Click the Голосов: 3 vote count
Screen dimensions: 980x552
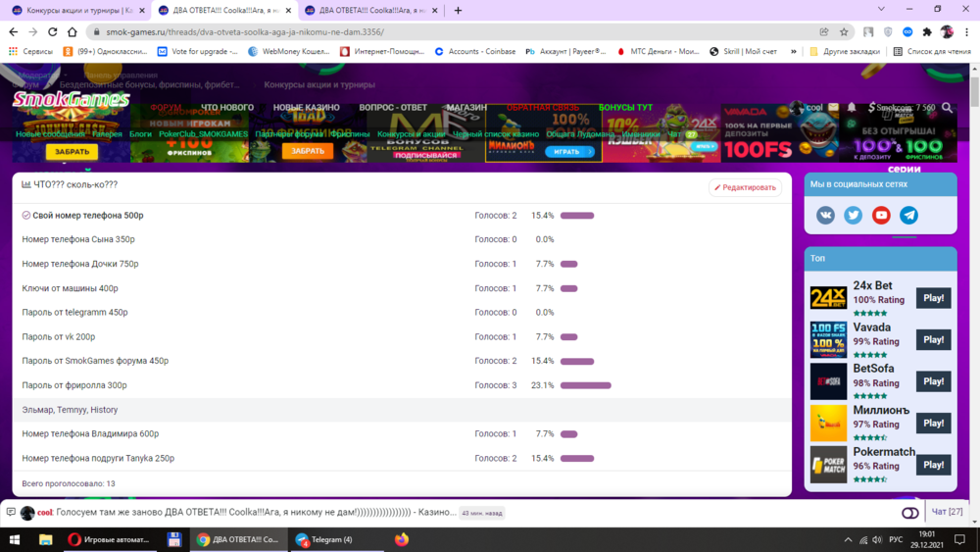tap(496, 385)
